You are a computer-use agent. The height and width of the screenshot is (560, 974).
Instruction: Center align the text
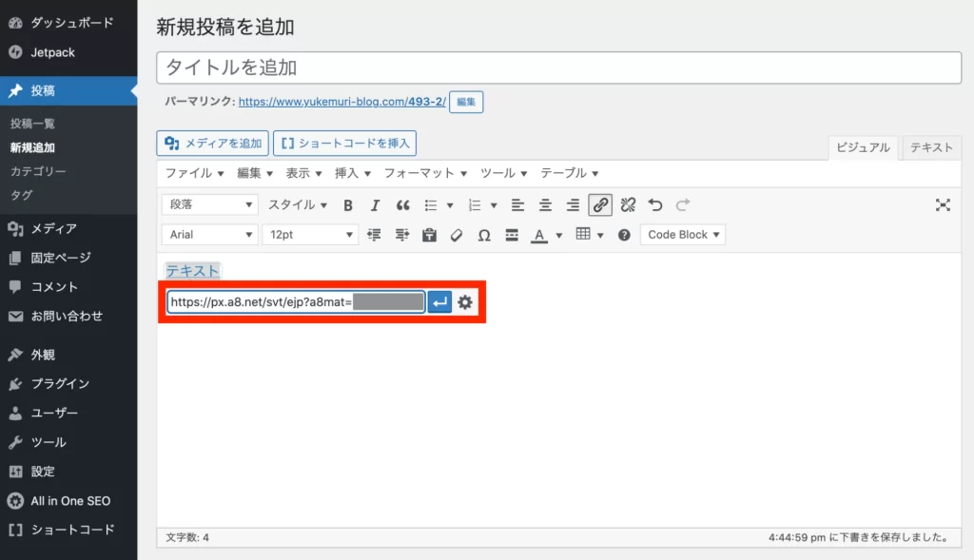click(545, 204)
